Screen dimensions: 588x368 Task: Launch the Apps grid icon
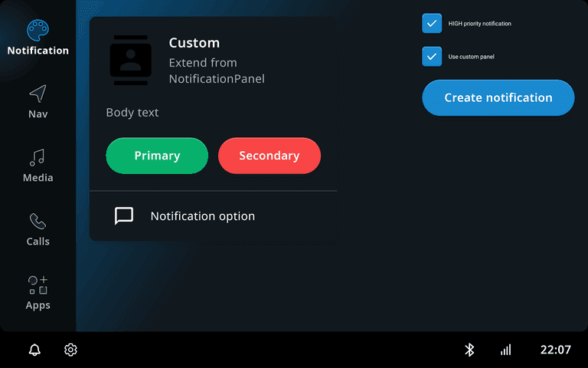click(38, 285)
